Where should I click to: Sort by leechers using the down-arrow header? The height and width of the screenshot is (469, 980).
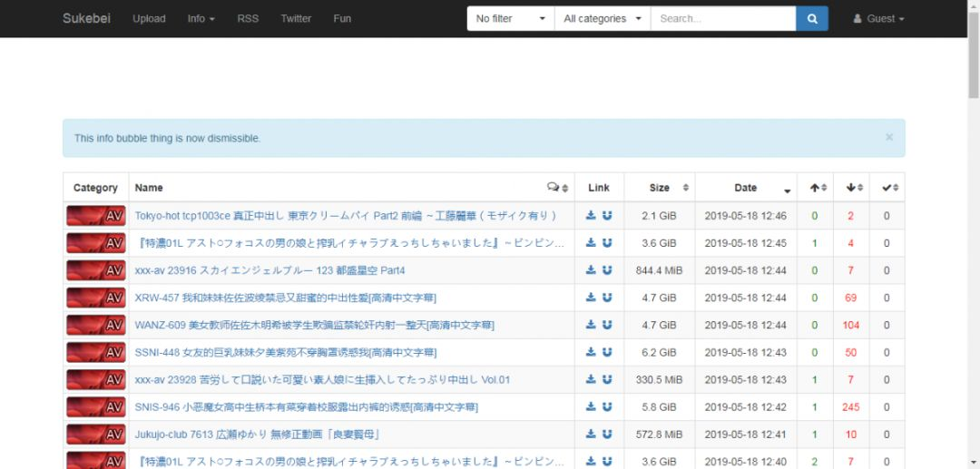(854, 188)
